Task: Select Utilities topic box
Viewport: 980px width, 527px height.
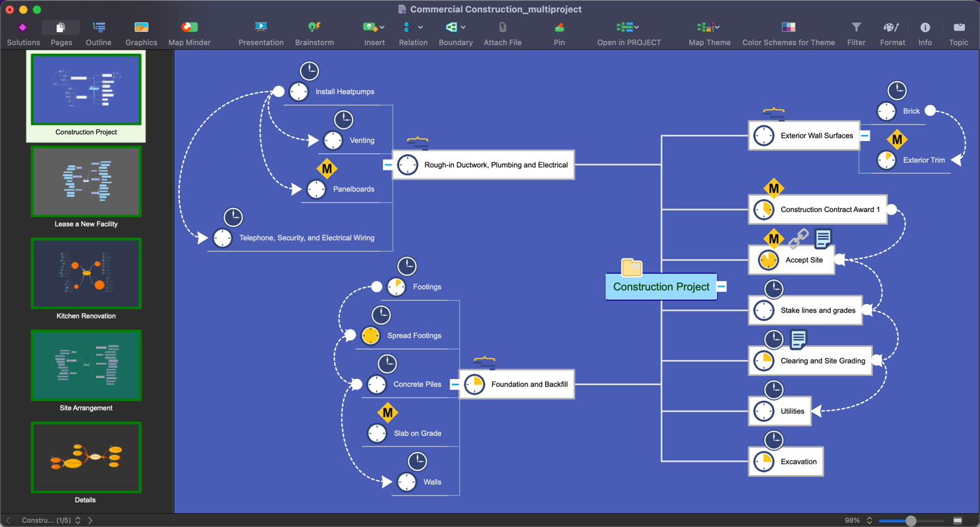Action: pyautogui.click(x=780, y=411)
